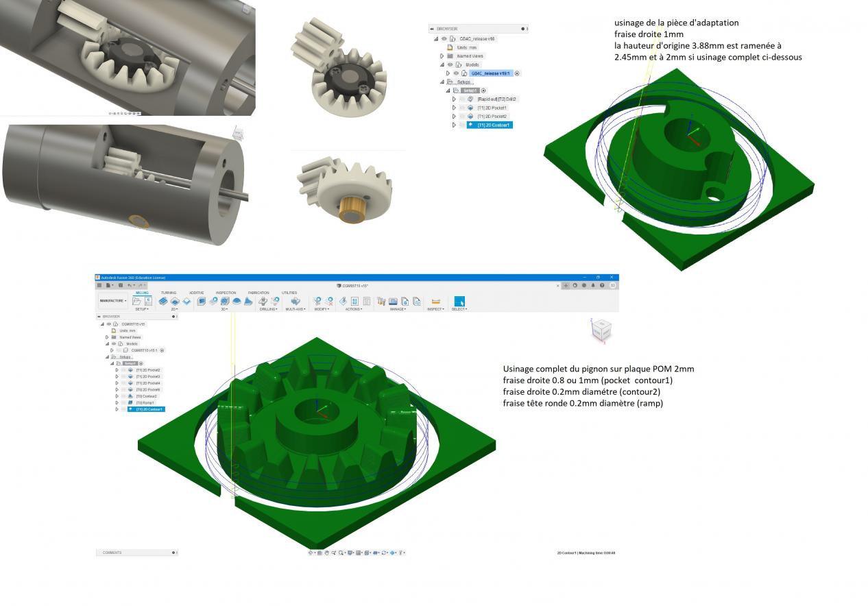
Task: Open the FABRICATION ribbon tab
Action: (258, 293)
